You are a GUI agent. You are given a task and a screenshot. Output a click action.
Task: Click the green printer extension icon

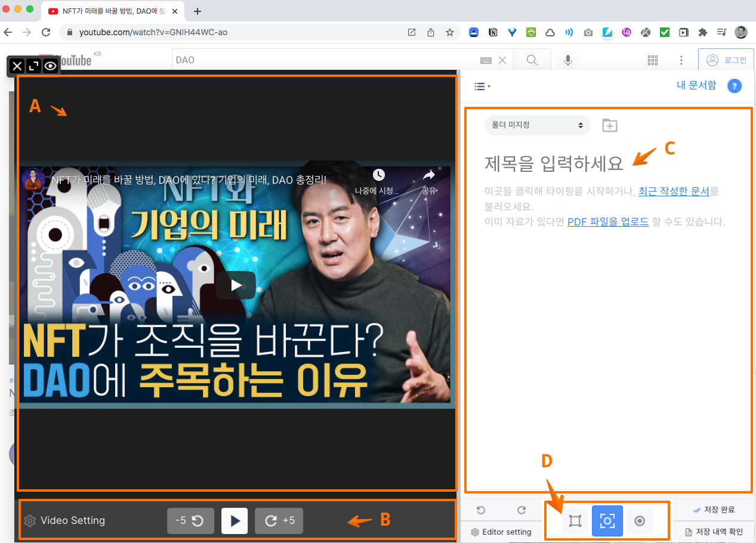click(531, 32)
